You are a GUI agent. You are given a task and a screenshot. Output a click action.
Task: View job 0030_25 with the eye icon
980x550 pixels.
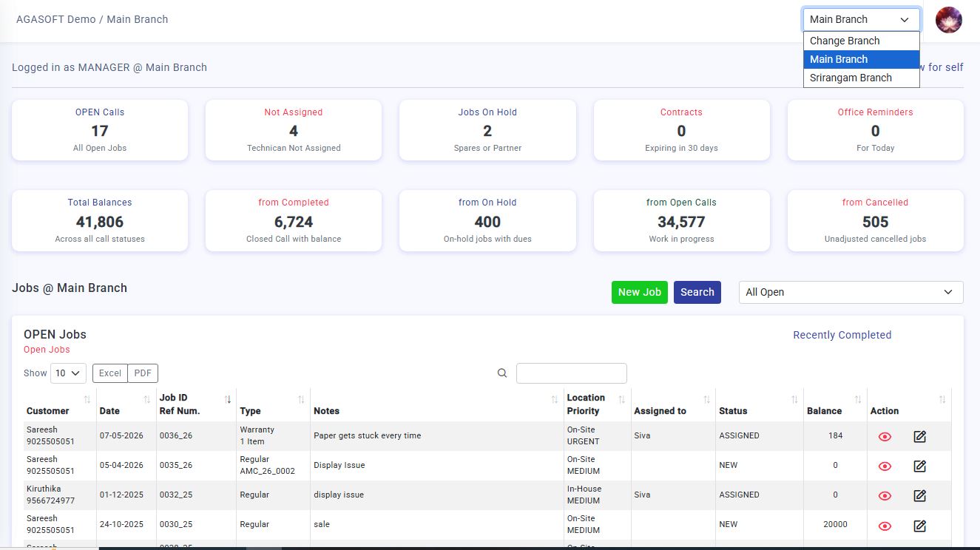tap(885, 526)
